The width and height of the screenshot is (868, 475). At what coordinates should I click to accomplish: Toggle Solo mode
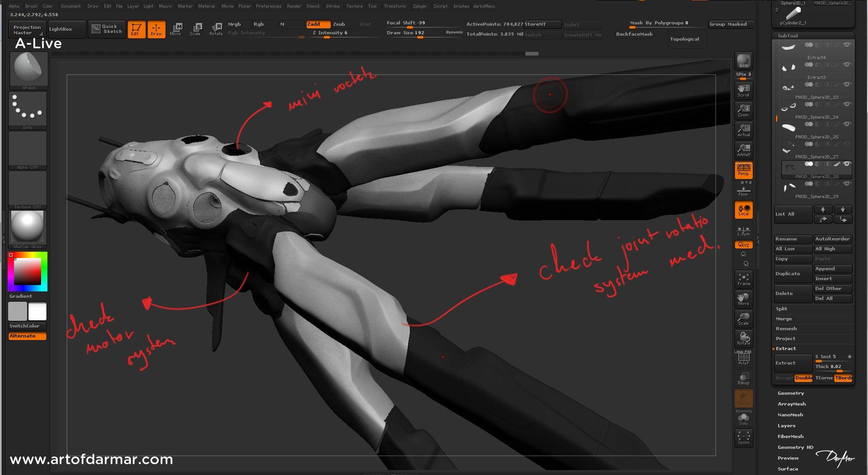coord(743,419)
